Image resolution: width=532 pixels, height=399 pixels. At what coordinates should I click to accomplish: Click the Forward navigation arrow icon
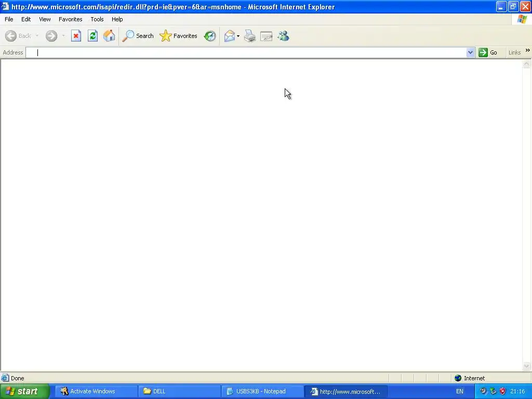point(51,36)
